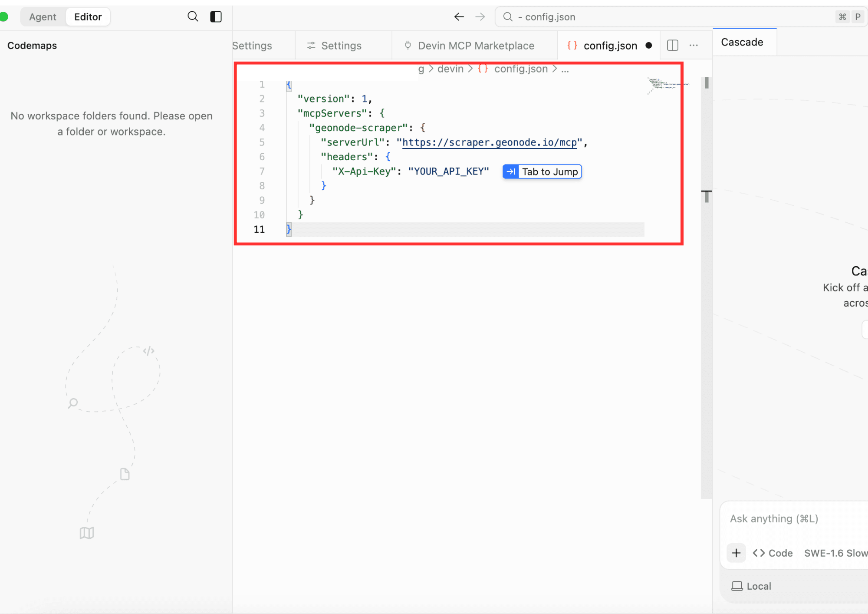Click the devin breadcrumb segment
Viewport: 868px width, 614px height.
[450, 69]
